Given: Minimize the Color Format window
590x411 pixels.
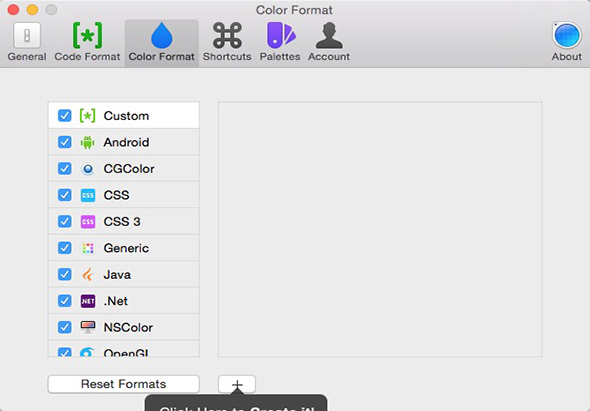Looking at the screenshot, I should click(32, 9).
